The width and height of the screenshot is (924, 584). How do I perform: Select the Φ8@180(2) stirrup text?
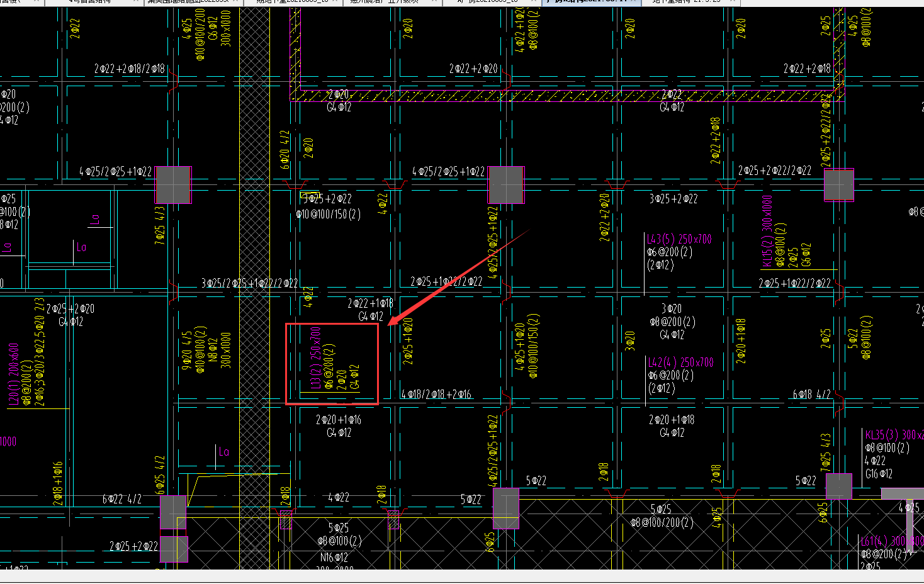click(x=887, y=448)
